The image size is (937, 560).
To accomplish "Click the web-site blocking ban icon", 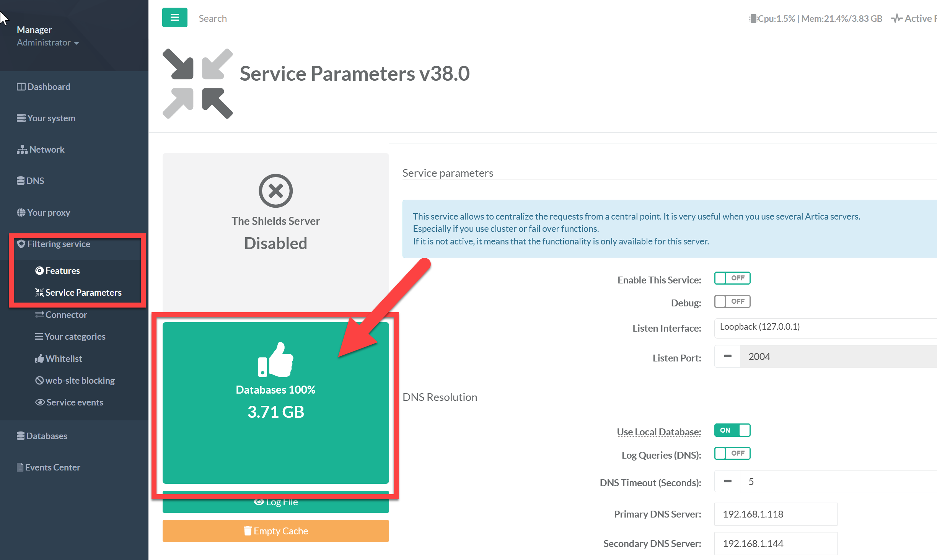I will tap(39, 381).
